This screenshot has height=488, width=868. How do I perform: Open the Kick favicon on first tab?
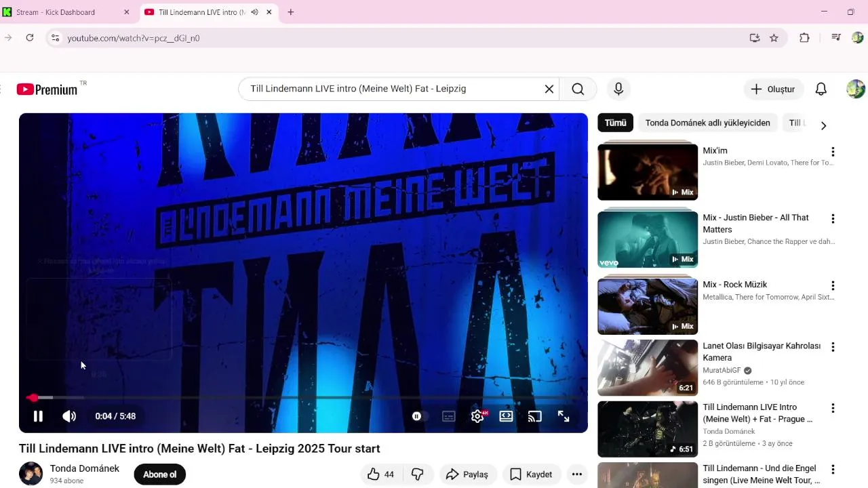click(x=7, y=12)
